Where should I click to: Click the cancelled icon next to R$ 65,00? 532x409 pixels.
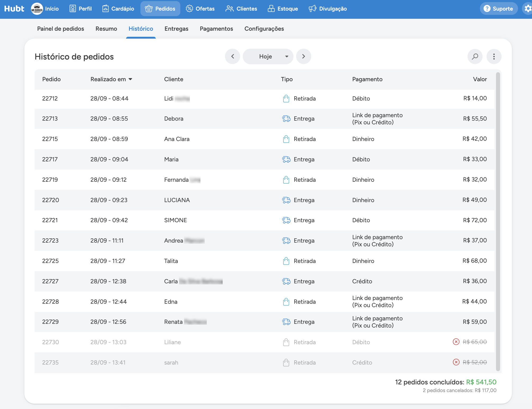pos(456,342)
